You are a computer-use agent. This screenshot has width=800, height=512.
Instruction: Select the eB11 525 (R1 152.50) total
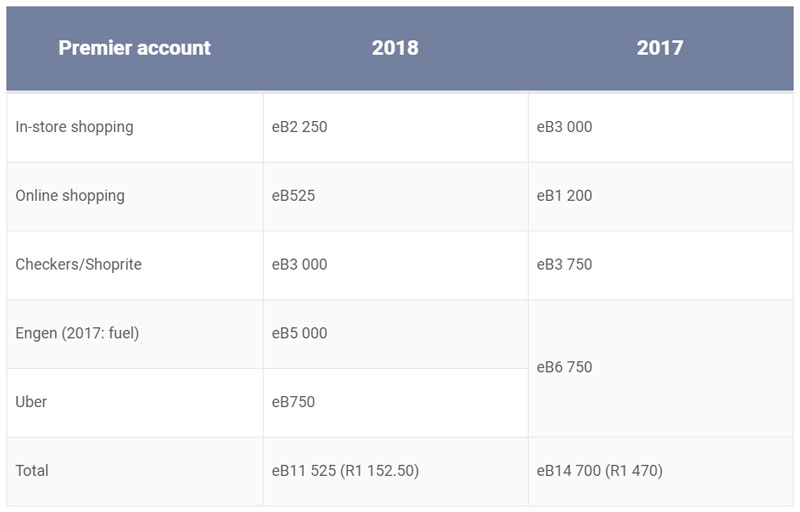click(345, 471)
